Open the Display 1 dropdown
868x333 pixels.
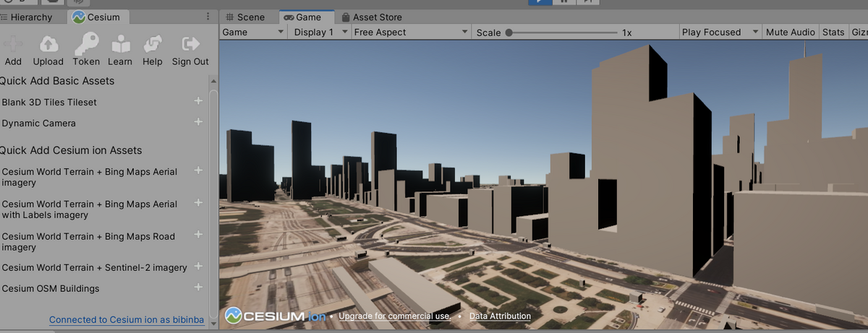319,32
